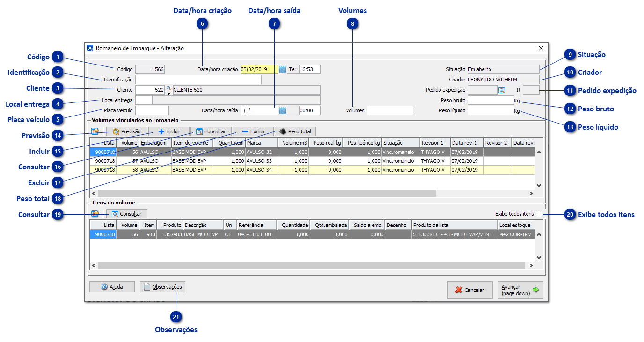Click the Identificação input field
644x342 pixels.
click(x=198, y=80)
